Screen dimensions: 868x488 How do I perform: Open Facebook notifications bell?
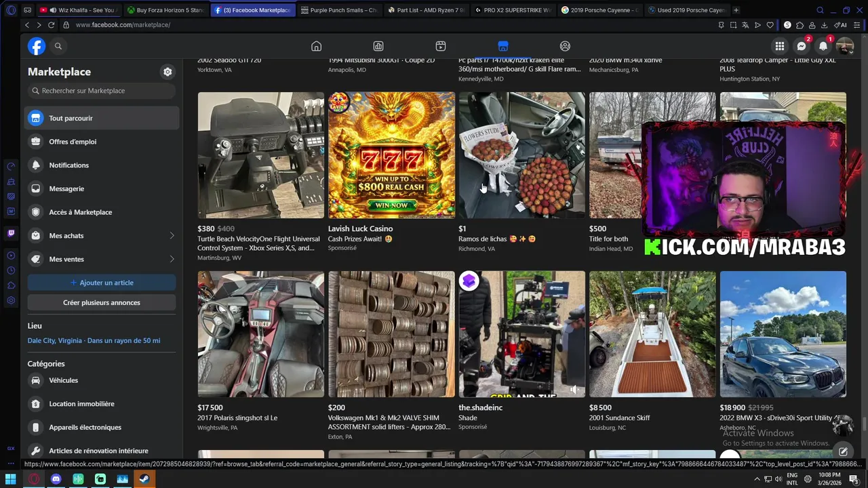(823, 46)
